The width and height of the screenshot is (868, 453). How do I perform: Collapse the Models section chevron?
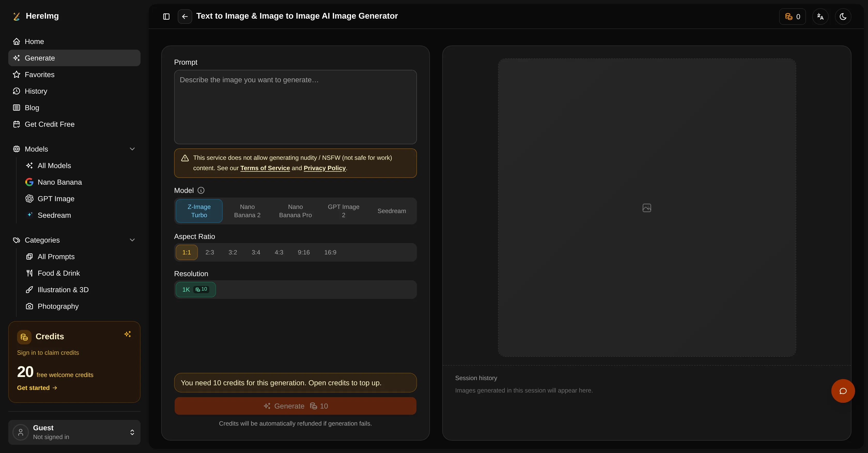tap(133, 149)
